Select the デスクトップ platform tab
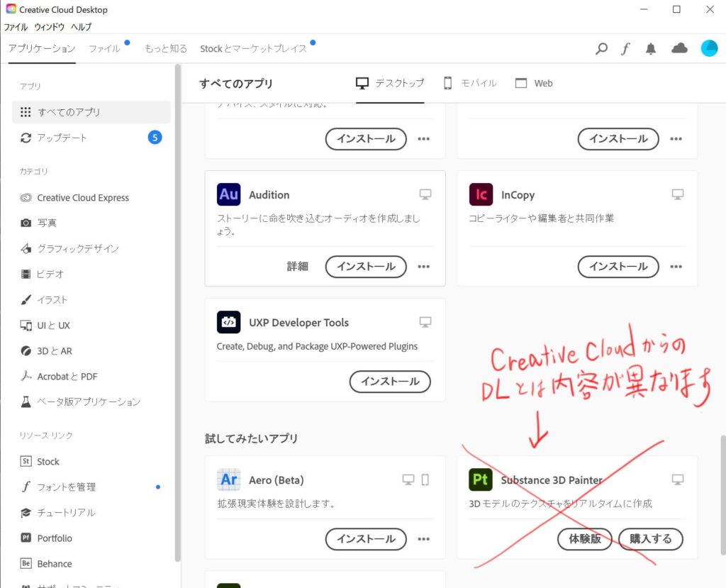The width and height of the screenshot is (726, 588). 390,84
